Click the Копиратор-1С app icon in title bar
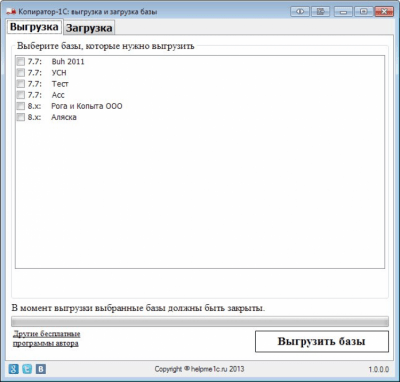Image resolution: width=400 pixels, height=382 pixels. click(x=11, y=12)
